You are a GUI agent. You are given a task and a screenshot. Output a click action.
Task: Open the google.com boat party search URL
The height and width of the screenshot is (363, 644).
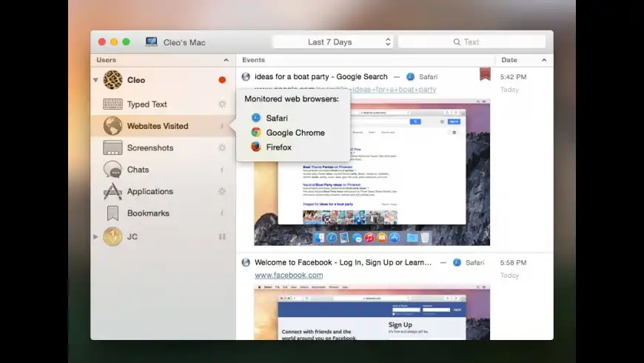click(346, 89)
